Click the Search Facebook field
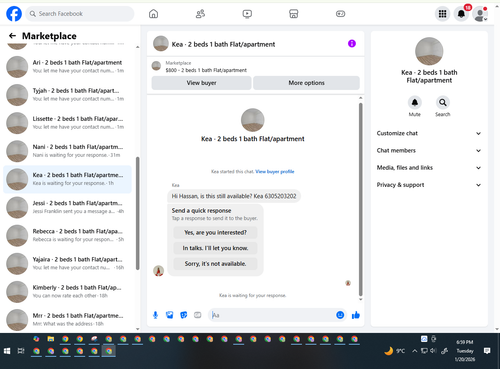Screen dimensions: 500x369 click(x=80, y=14)
